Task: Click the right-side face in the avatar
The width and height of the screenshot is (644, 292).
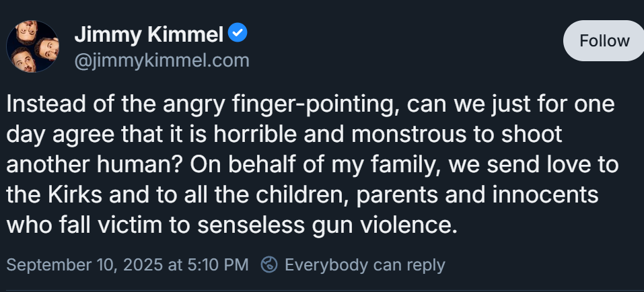Action: click(47, 48)
